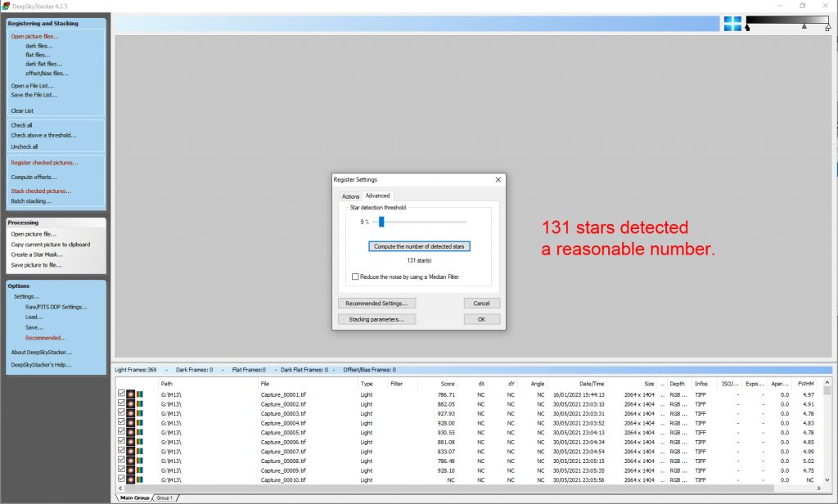This screenshot has height=504, width=838.
Task: Uncheck the Capture_00005.tif checkbox
Action: point(121,431)
